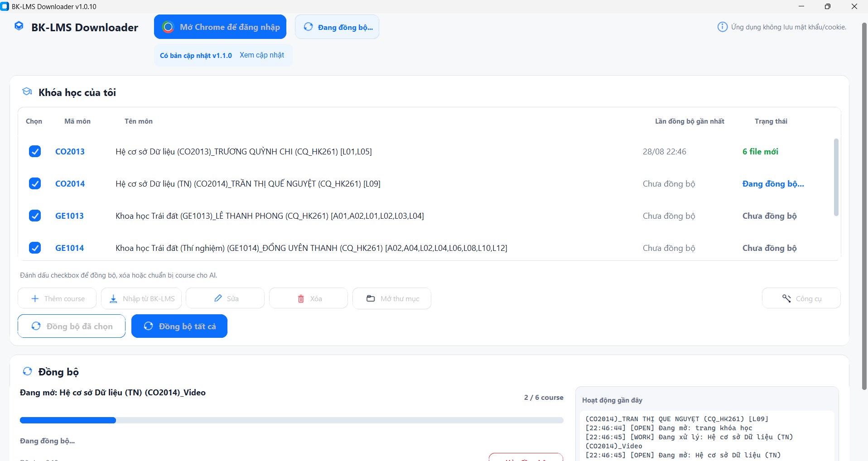Click the Mở Chrome để đăng nhập button
Viewport: 868px width, 461px height.
[x=220, y=27]
